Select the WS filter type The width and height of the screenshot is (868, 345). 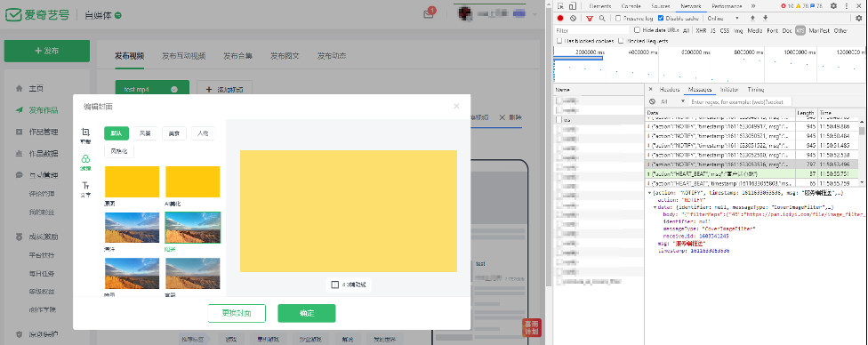[x=800, y=30]
